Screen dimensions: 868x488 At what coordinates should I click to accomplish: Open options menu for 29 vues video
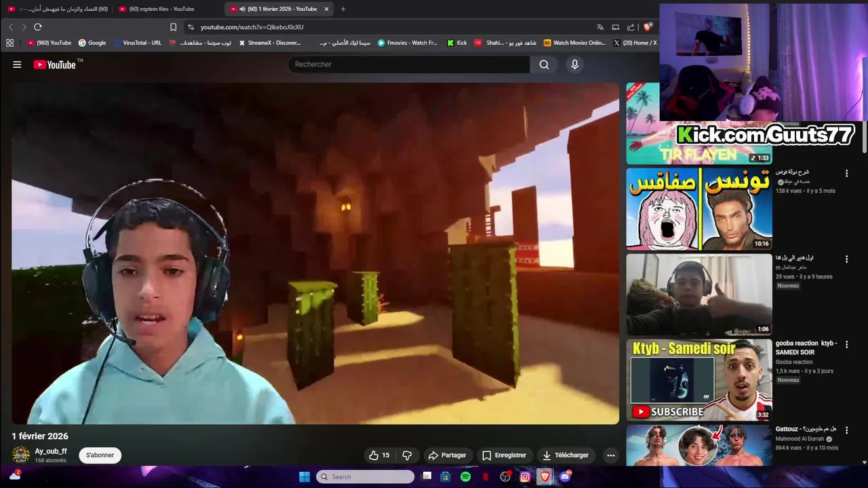coord(846,259)
